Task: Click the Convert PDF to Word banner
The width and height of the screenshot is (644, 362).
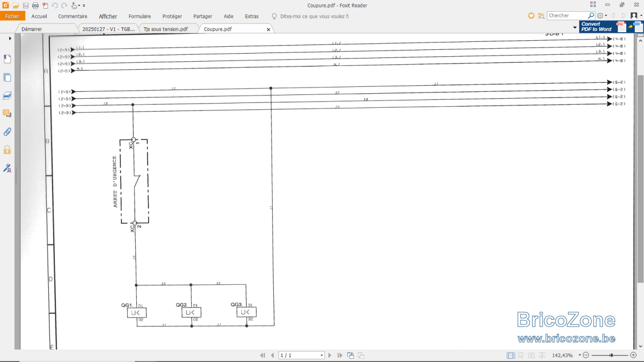Action: 610,27
